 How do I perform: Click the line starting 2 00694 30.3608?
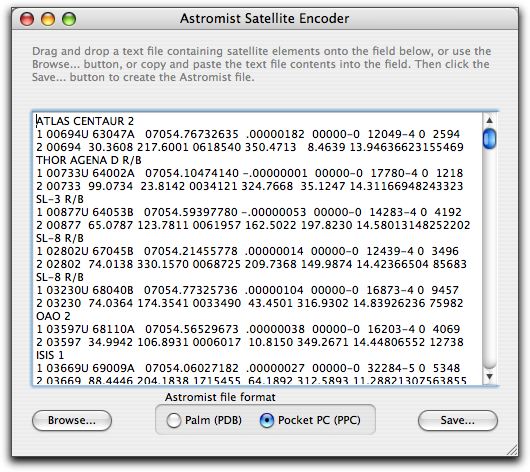coord(250,147)
